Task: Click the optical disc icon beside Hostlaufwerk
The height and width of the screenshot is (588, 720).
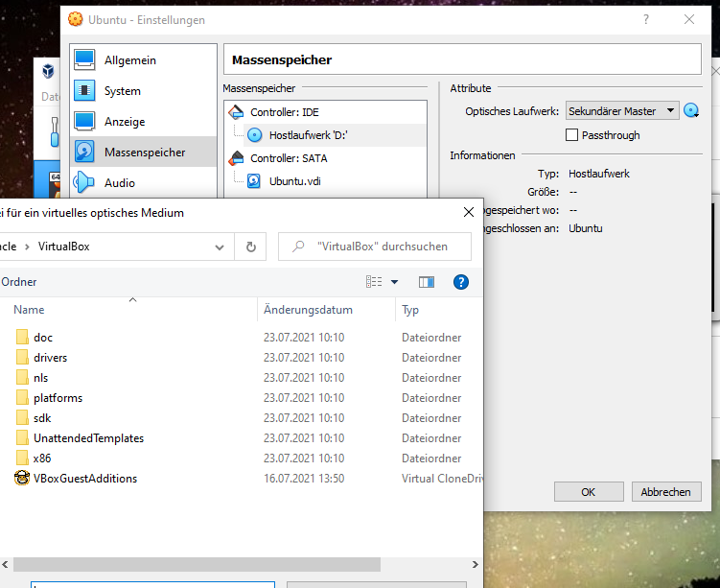Action: click(x=255, y=135)
